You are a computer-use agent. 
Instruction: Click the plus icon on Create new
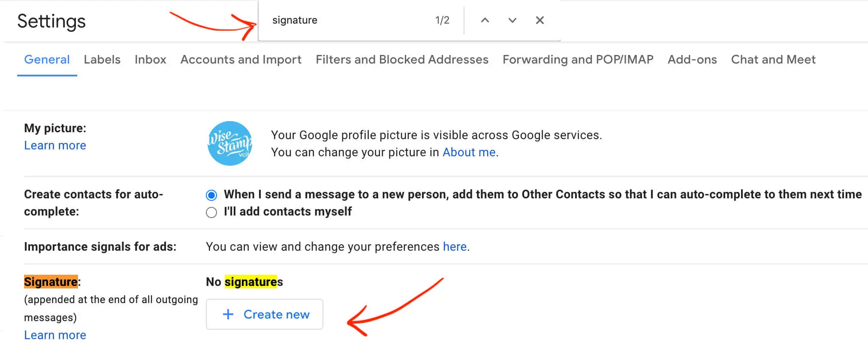click(228, 314)
